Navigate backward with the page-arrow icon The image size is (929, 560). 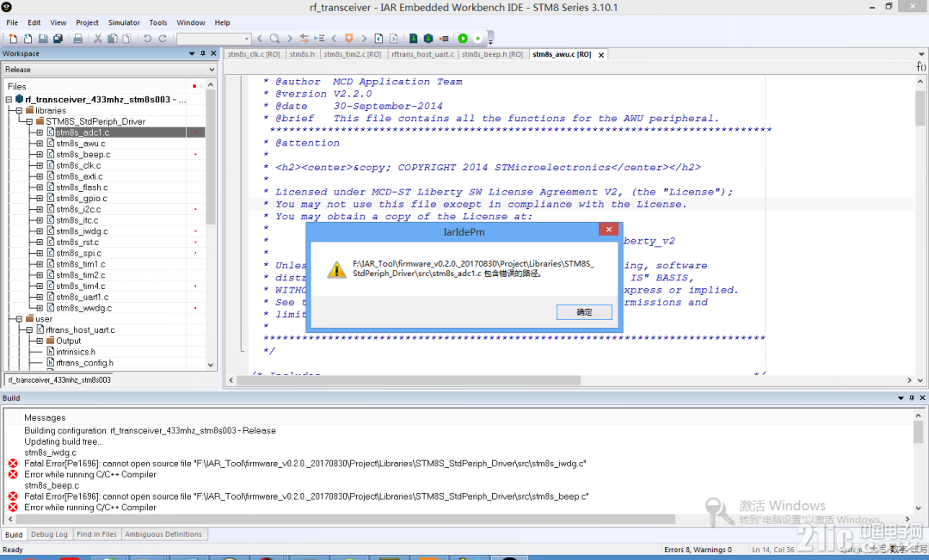(378, 39)
